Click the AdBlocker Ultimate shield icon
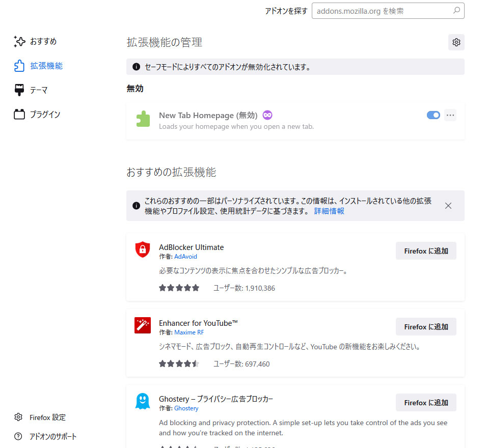486x448 pixels. pyautogui.click(x=143, y=250)
